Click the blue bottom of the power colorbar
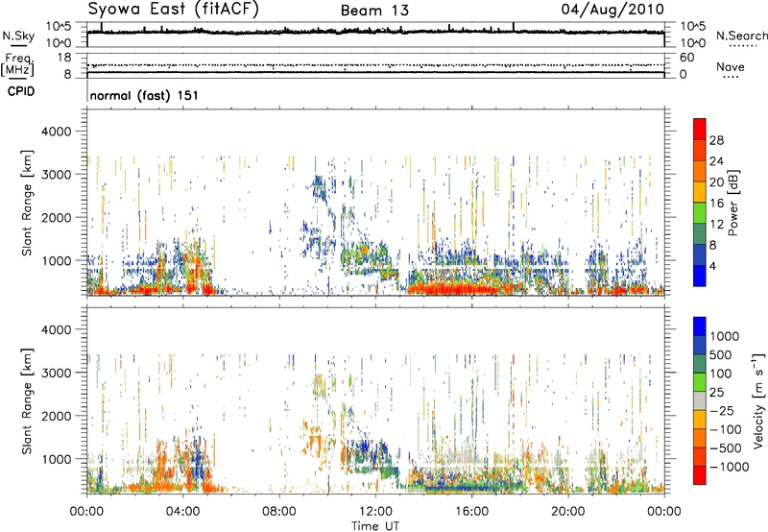The image size is (768, 532). tap(700, 277)
